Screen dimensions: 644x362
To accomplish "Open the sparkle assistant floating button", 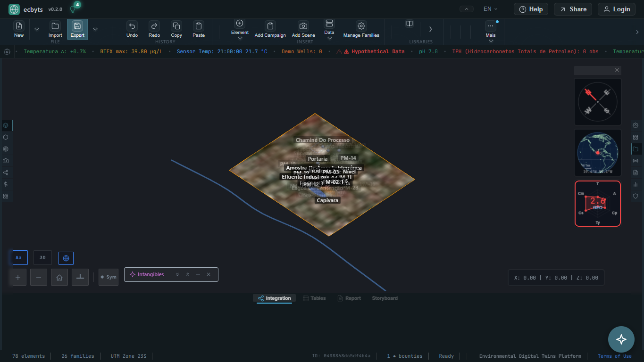I will [621, 339].
